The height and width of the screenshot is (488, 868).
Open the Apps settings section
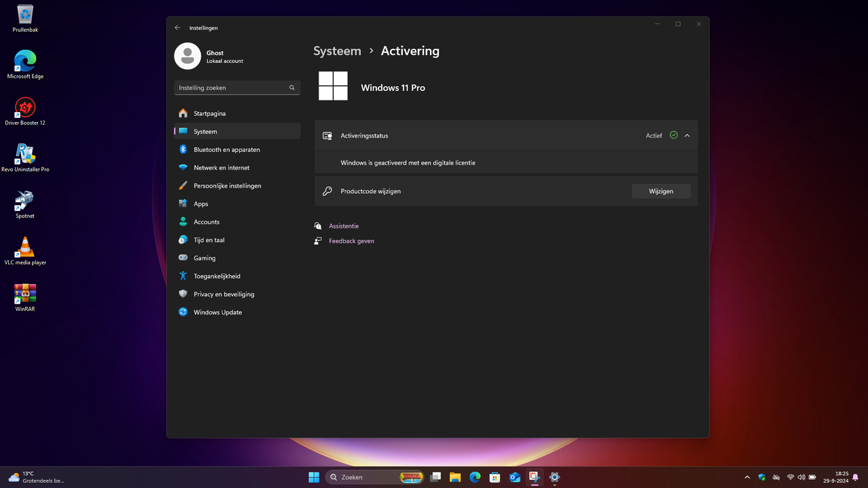(237, 204)
